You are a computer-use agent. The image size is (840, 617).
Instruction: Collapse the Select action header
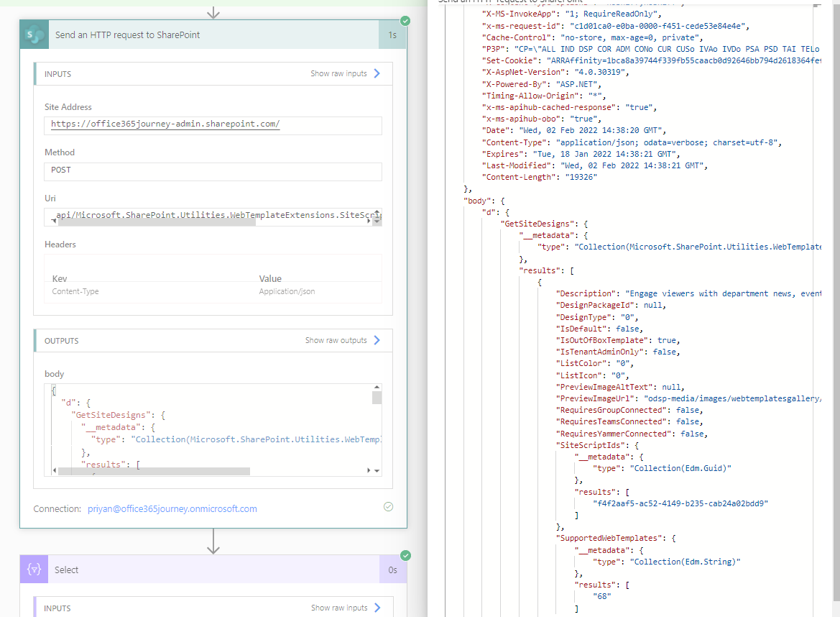213,570
